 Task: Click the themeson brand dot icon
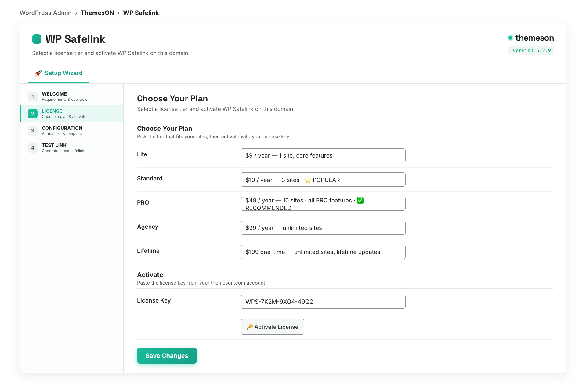pyautogui.click(x=510, y=38)
